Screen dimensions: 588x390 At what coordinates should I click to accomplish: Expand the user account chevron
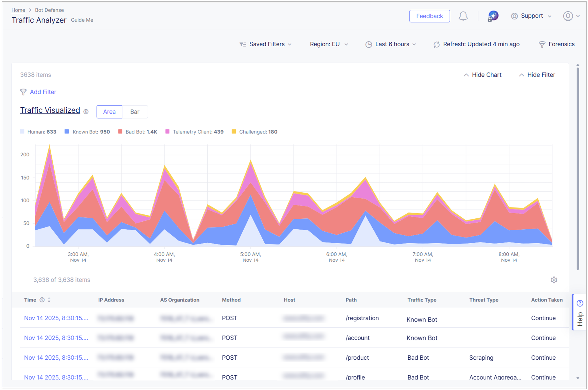[x=578, y=16]
